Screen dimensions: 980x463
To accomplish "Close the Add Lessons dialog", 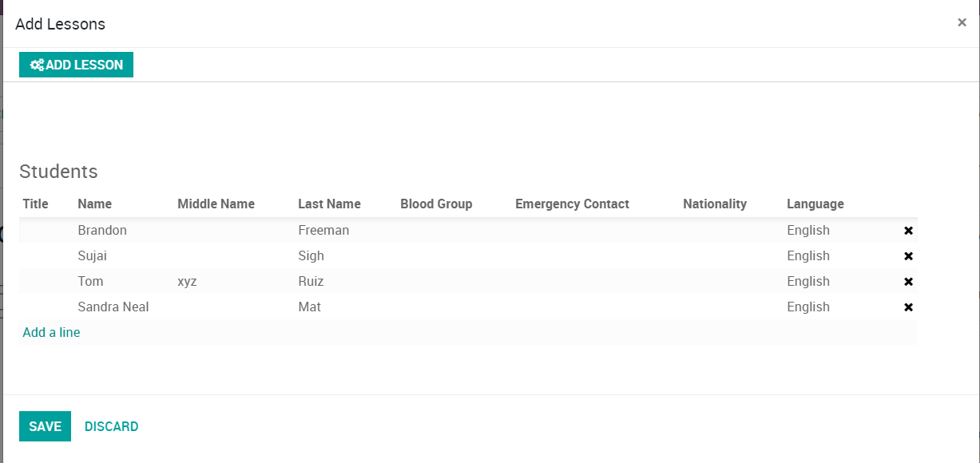I will (962, 22).
